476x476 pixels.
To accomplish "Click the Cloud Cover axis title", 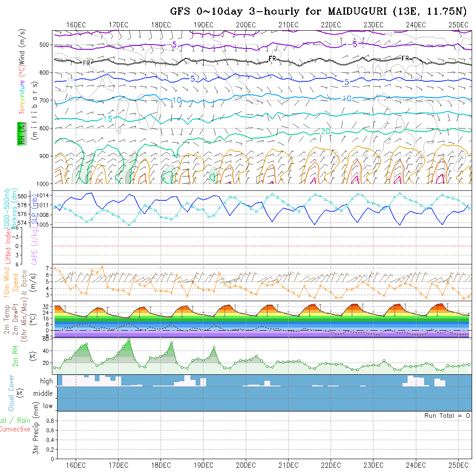I will pyautogui.click(x=11, y=393).
